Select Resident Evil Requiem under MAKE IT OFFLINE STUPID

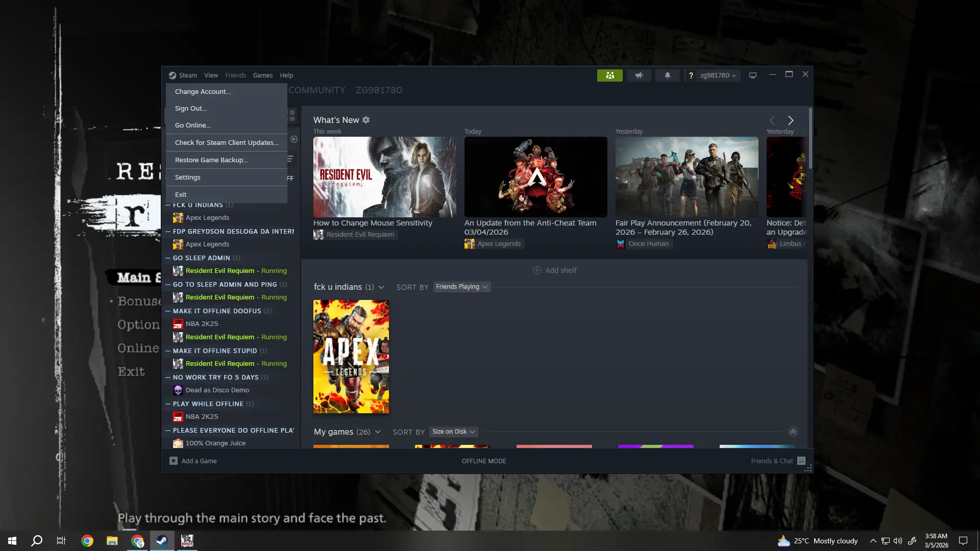click(220, 364)
